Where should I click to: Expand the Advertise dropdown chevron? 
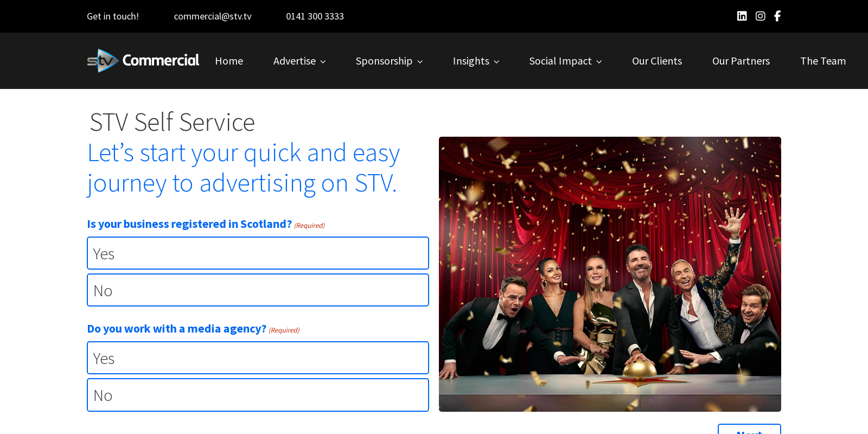tap(323, 62)
